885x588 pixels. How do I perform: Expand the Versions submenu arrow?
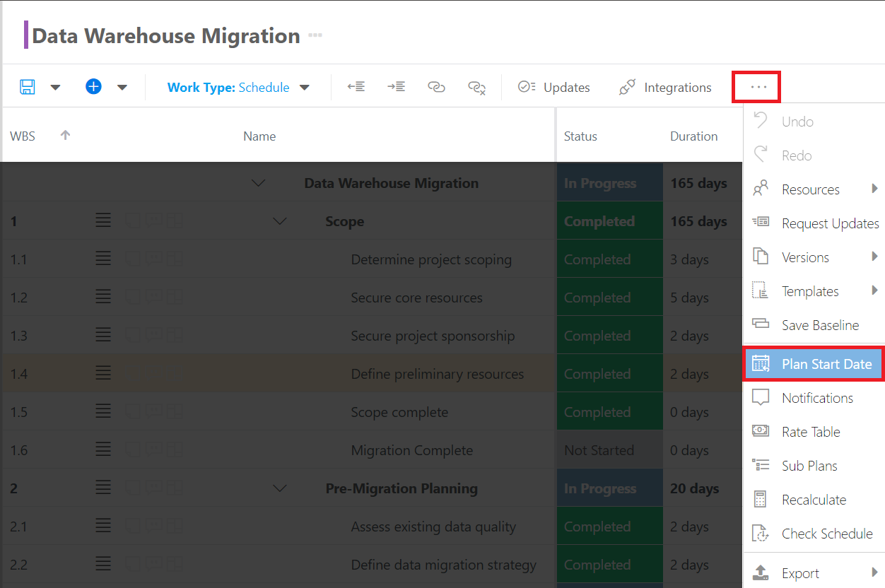pos(875,257)
